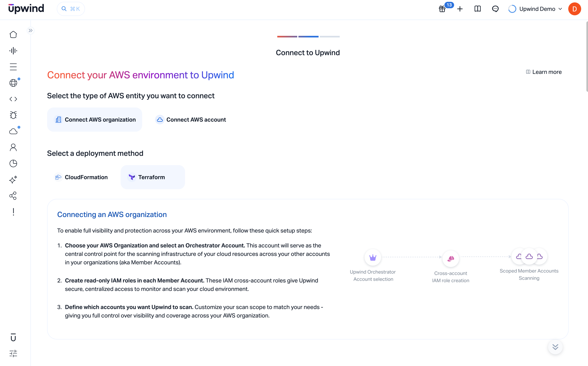Click the page vertical scrollbar
Screen dimensions: 588x366
coord(587,57)
